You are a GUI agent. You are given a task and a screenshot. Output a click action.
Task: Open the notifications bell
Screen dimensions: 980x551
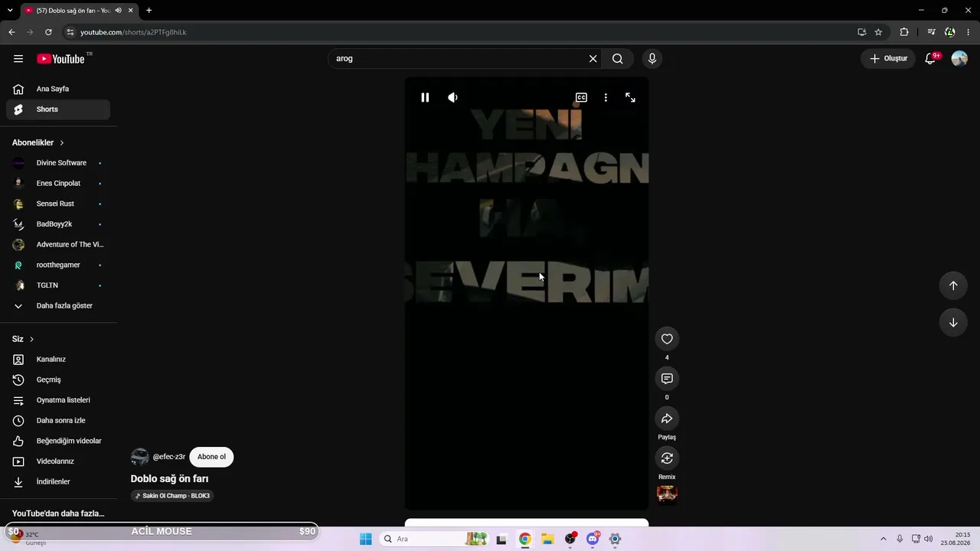(x=931, y=59)
